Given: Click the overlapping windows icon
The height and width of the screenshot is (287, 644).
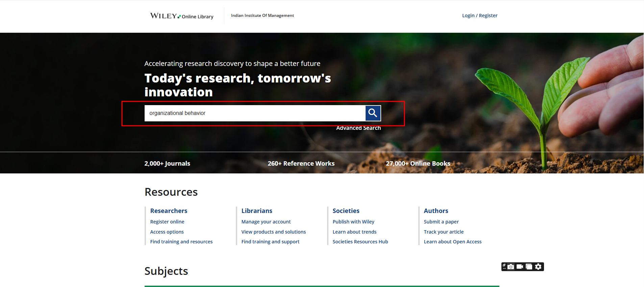Looking at the screenshot, I should pyautogui.click(x=529, y=267).
